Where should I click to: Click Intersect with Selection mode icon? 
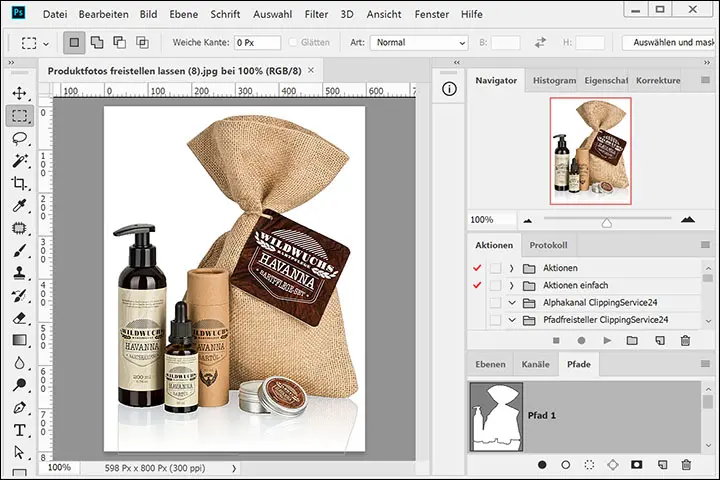(142, 43)
